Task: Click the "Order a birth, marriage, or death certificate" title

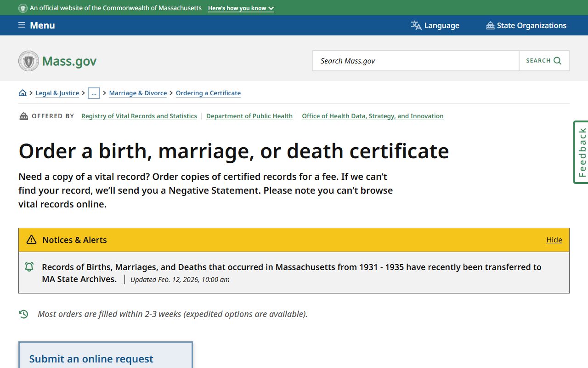Action: pos(234,151)
